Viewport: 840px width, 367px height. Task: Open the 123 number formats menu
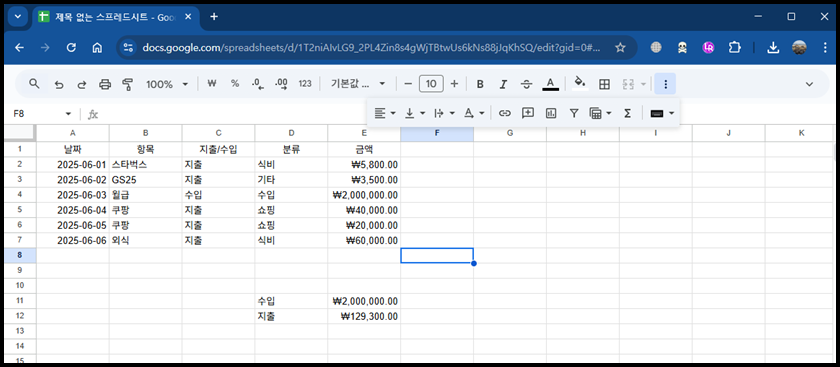pos(305,84)
